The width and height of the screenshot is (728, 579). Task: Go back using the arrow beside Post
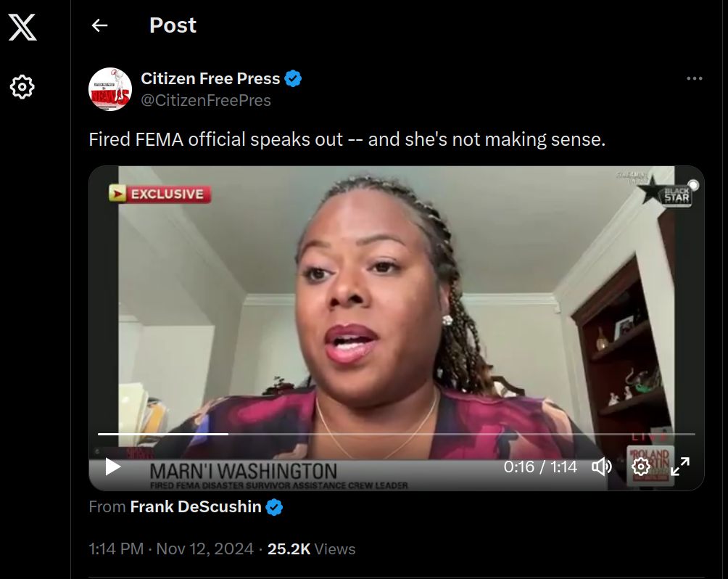(x=100, y=25)
